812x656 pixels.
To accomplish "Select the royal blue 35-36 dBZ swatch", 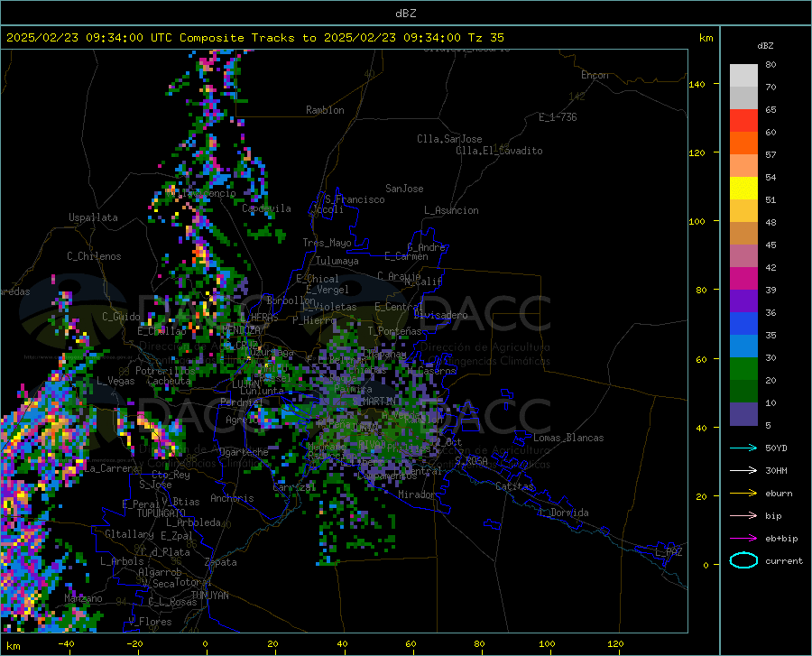I will [743, 324].
